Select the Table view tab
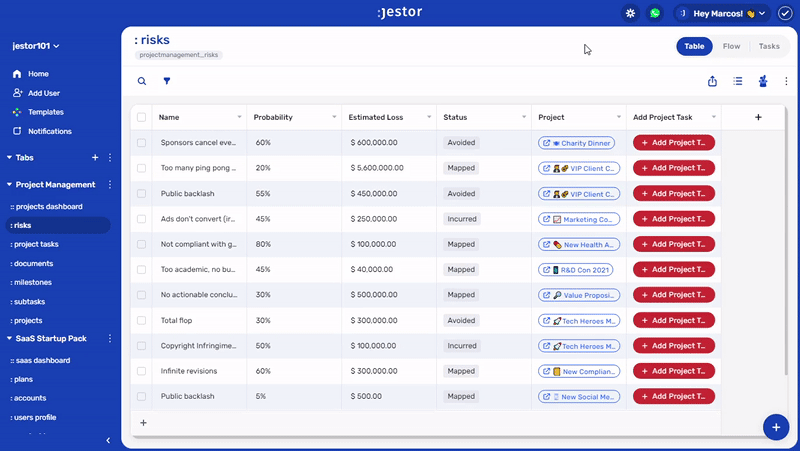The width and height of the screenshot is (800, 451). coord(694,46)
